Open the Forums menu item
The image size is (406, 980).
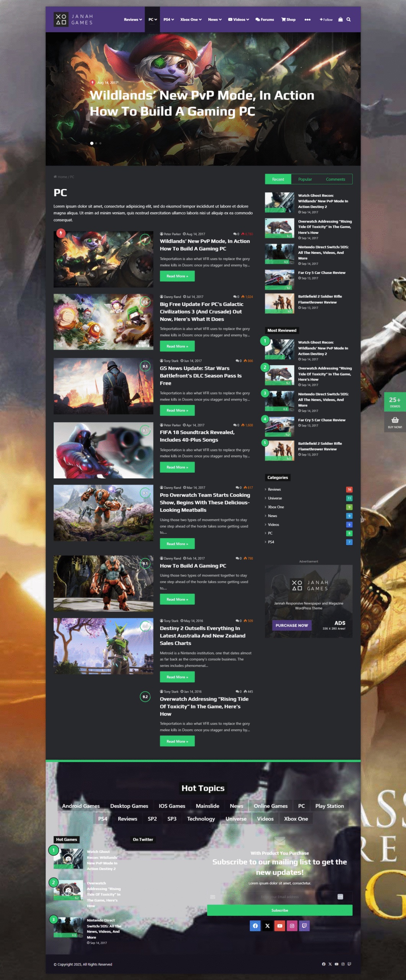click(265, 20)
